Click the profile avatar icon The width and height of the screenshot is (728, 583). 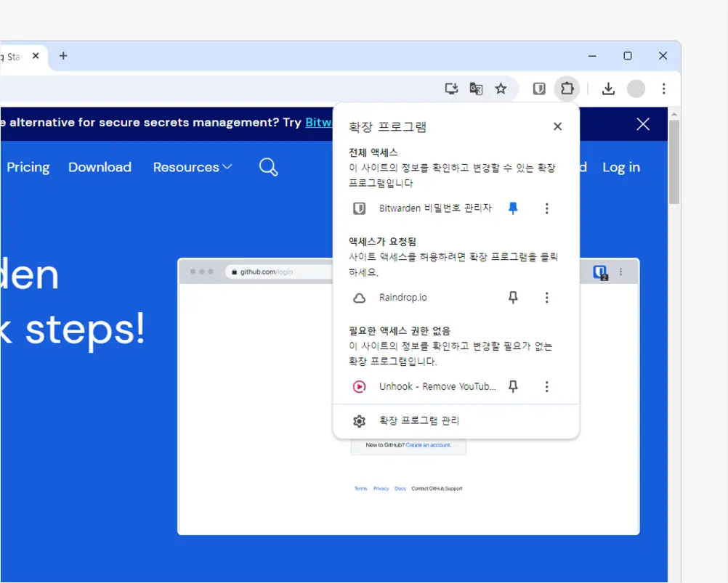636,89
